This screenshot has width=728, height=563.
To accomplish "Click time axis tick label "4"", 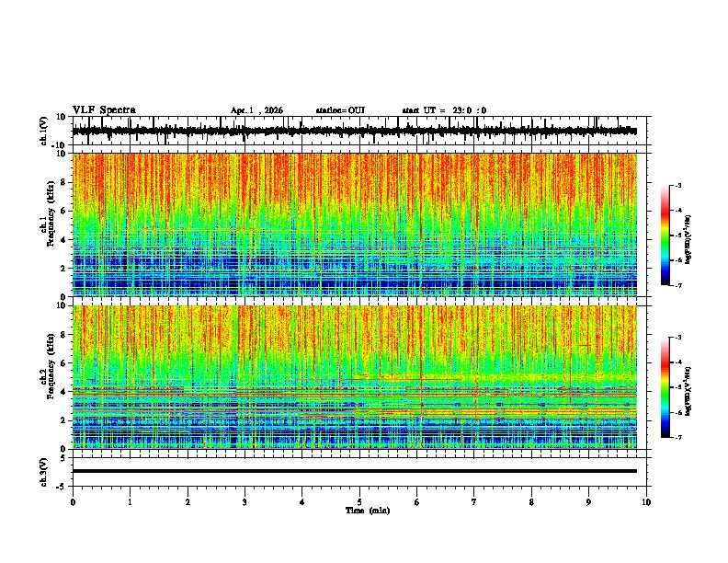I will coord(302,502).
